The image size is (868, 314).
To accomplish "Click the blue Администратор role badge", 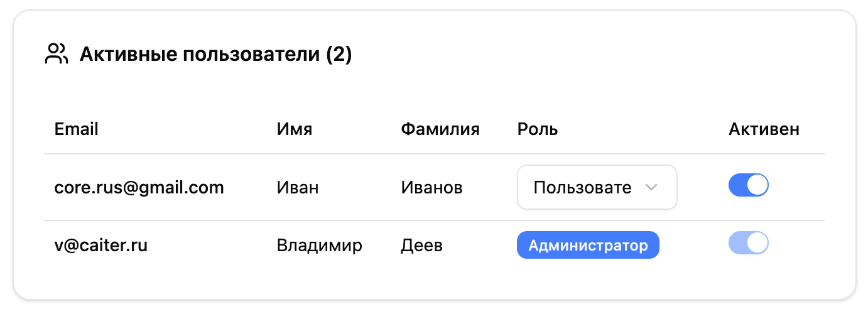I will [x=588, y=245].
